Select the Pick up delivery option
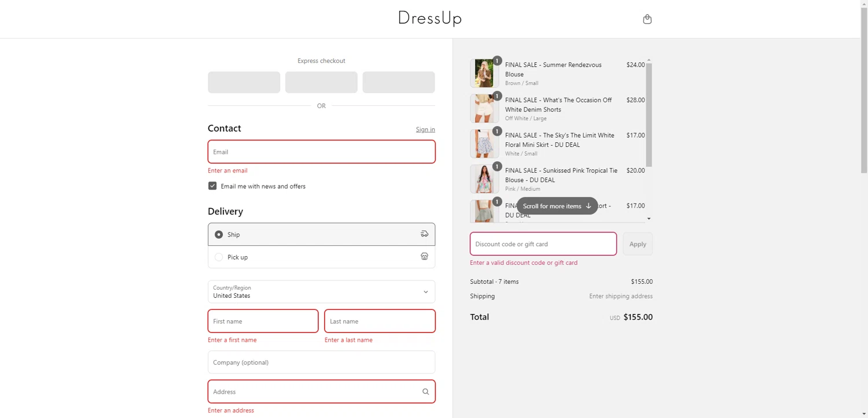 (x=321, y=257)
